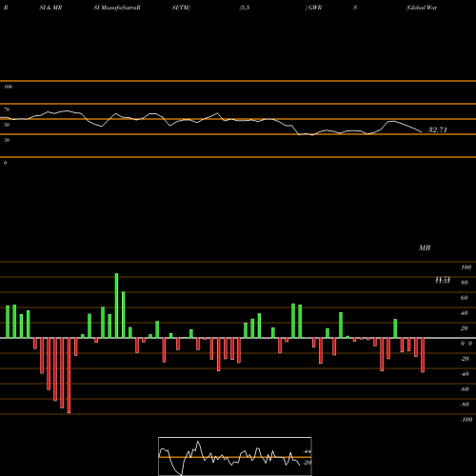Click the "100" label on the MR scale

(x=466, y=268)
